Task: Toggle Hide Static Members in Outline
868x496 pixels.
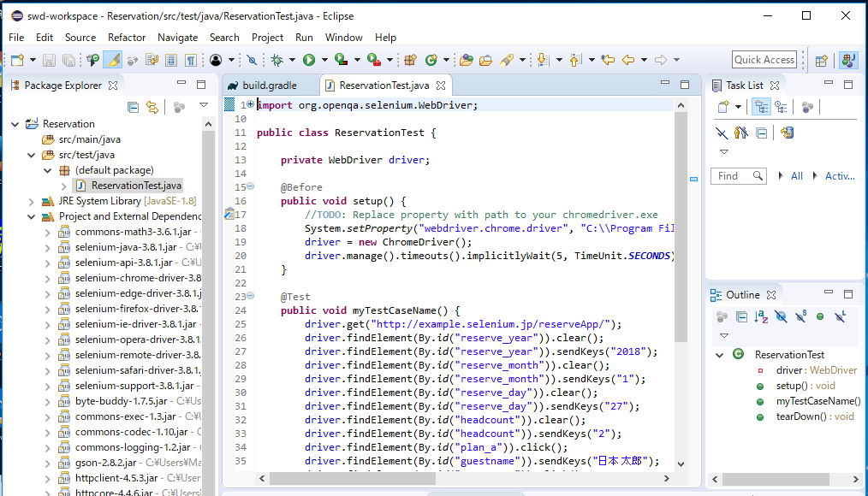Action: (x=801, y=317)
